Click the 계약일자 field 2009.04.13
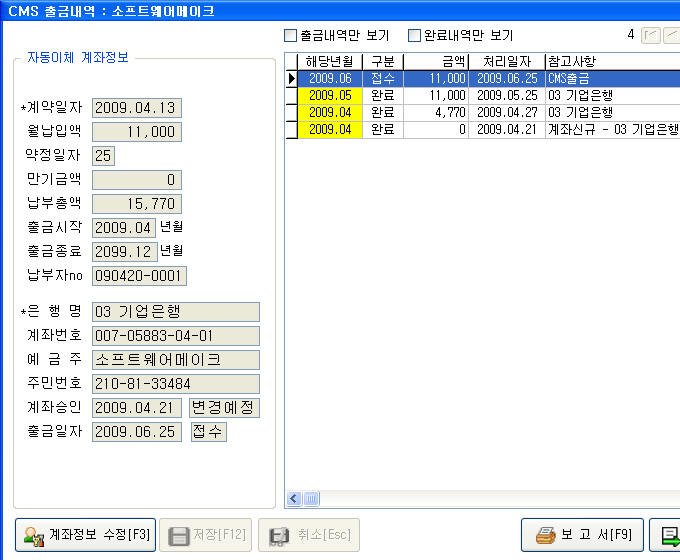The image size is (680, 560). point(137,108)
